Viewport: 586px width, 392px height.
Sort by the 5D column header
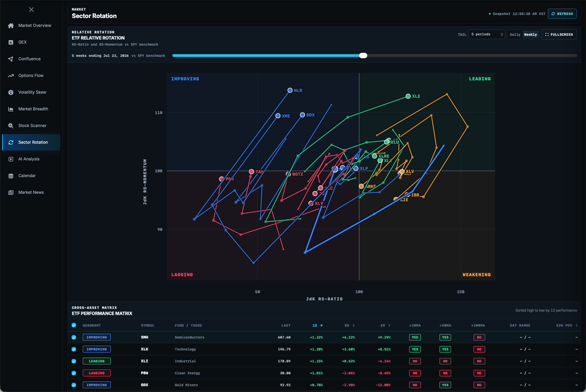[x=350, y=326]
